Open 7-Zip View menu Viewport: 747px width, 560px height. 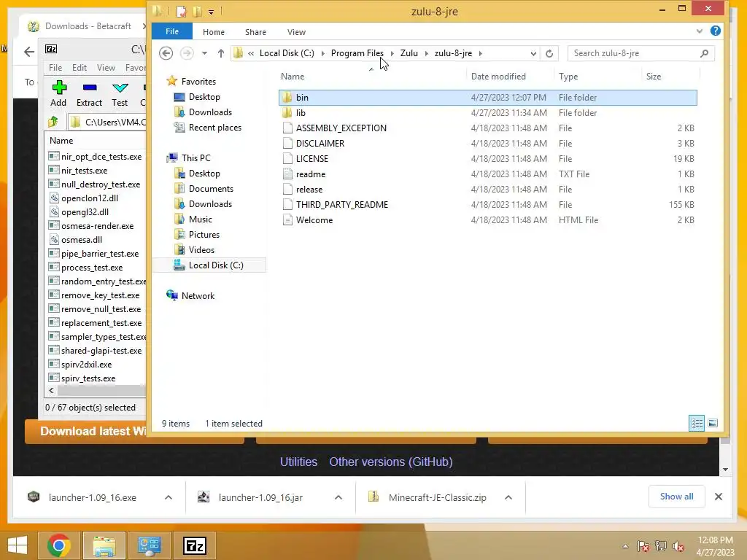[106, 68]
